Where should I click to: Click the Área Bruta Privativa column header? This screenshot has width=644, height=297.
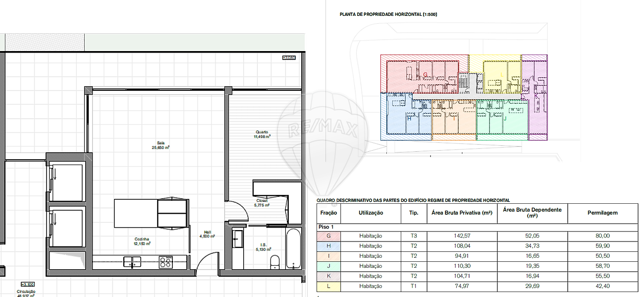461,213
